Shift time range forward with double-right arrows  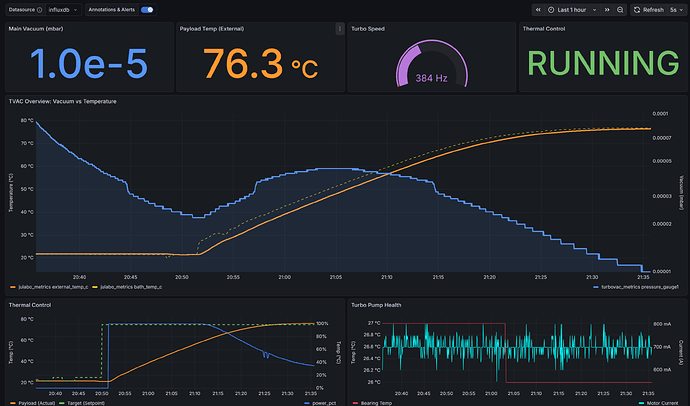(x=609, y=9)
